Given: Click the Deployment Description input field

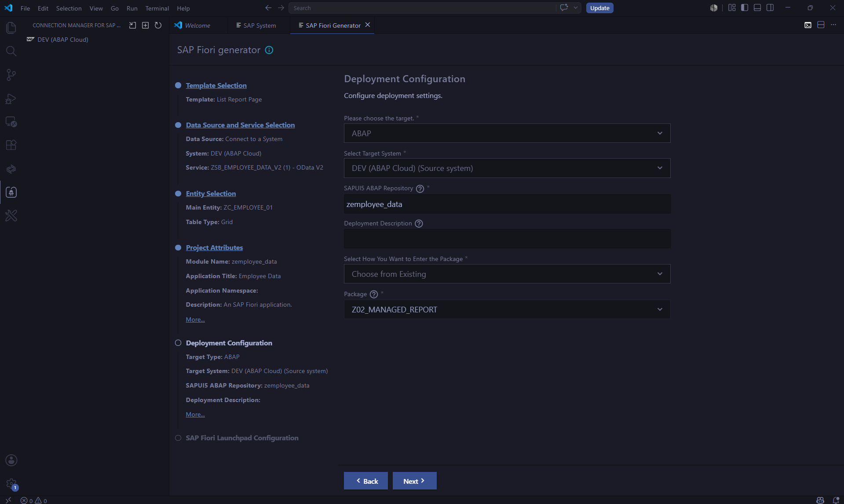Looking at the screenshot, I should pyautogui.click(x=507, y=239).
